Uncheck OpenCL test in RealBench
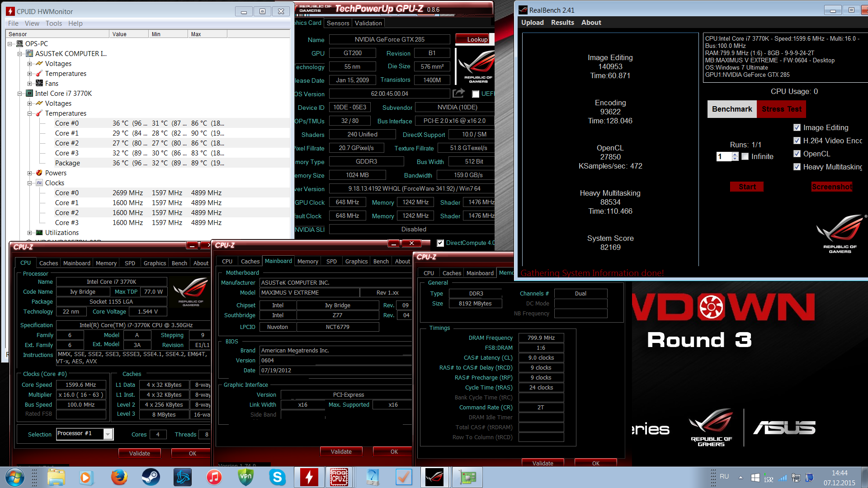The width and height of the screenshot is (868, 488). (797, 154)
